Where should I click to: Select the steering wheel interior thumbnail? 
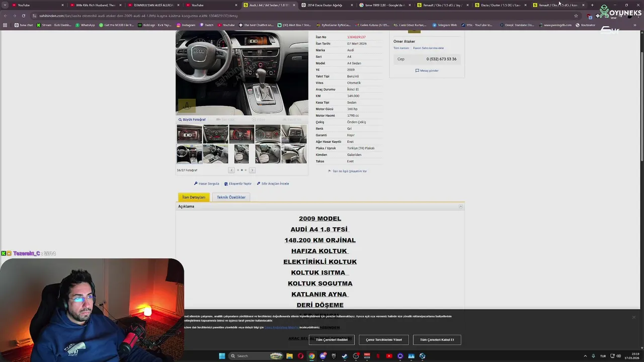189,154
